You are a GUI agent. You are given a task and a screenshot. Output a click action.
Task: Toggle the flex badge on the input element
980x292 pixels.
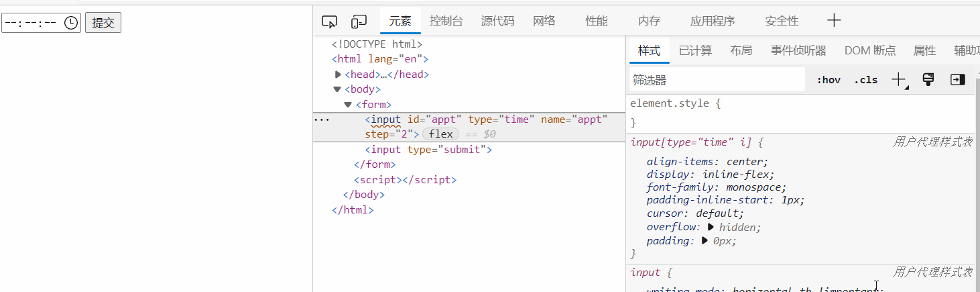click(x=440, y=134)
